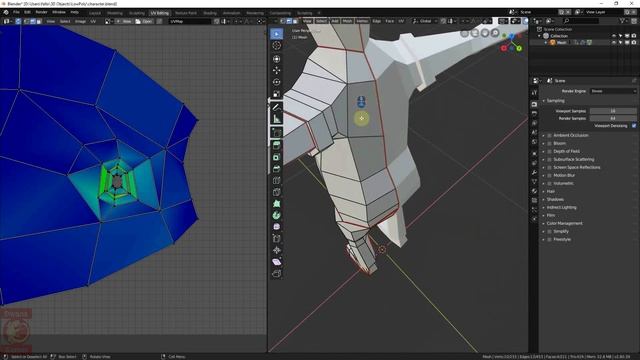Viewport: 640px width, 360px height.
Task: Select the Inset Faces tool
Action: pos(277,157)
